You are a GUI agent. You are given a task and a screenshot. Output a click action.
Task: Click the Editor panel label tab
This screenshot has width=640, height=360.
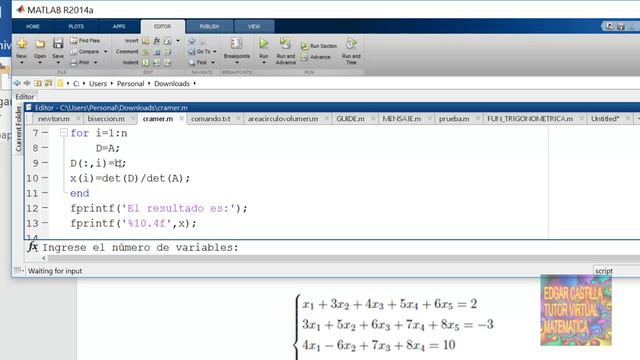pyautogui.click(x=24, y=97)
